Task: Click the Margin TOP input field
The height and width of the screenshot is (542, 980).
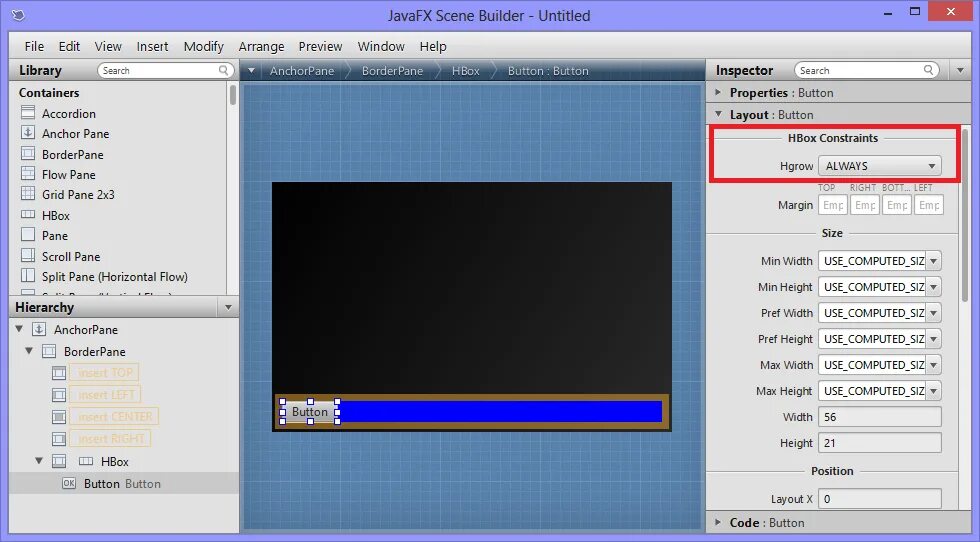Action: point(833,205)
